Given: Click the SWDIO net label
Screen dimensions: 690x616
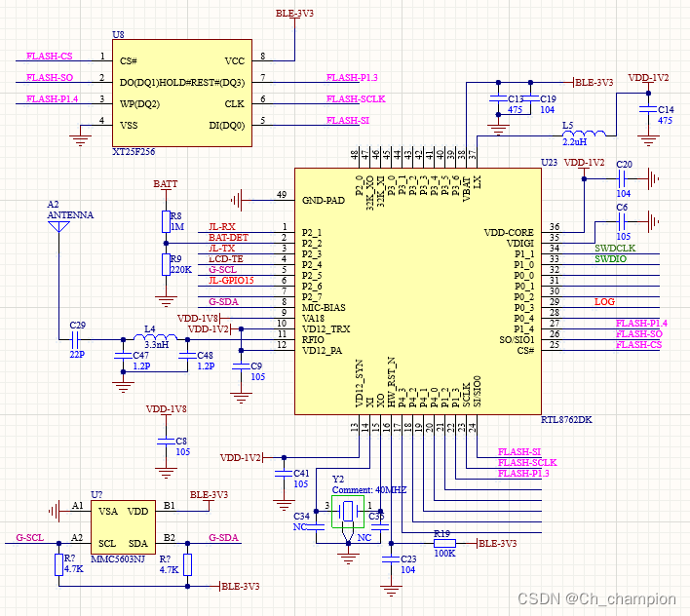Looking at the screenshot, I should coord(610,258).
